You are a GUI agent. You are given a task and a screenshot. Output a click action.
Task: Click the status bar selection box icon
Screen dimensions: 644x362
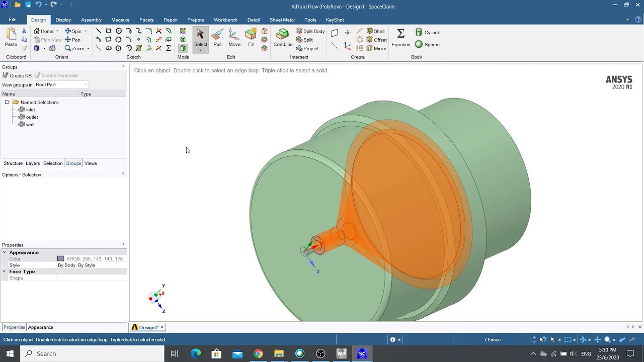click(568, 340)
